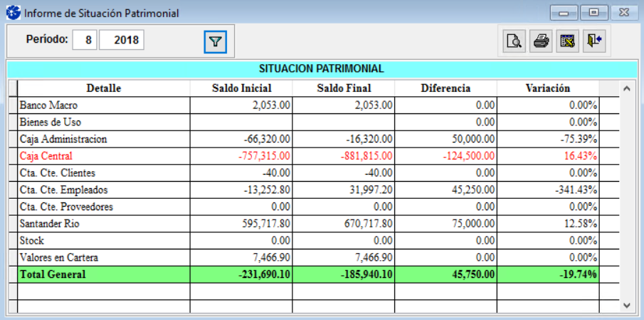Click the Saldo Inicial column header
Screen dimensions: 644x320
(241, 88)
